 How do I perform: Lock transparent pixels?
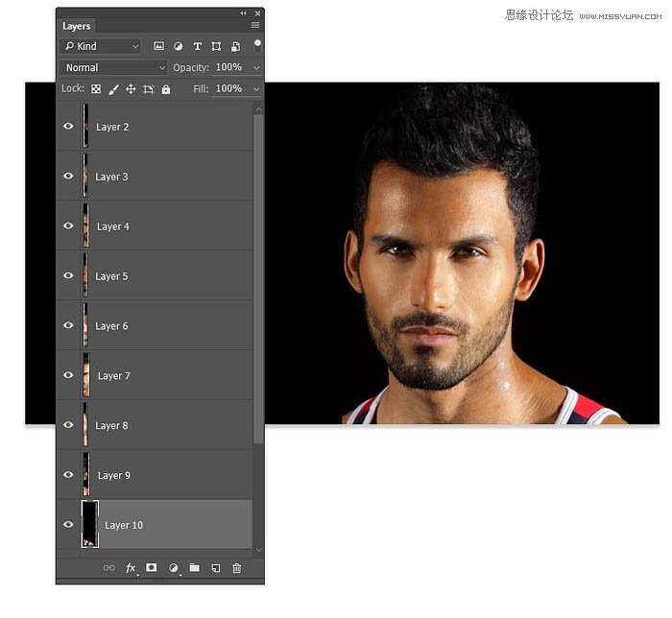coord(96,89)
